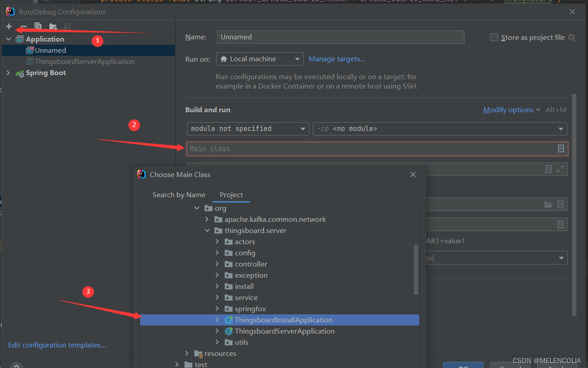This screenshot has width=588, height=368.
Task: Edit environment variables with the list icon
Action: click(x=561, y=224)
